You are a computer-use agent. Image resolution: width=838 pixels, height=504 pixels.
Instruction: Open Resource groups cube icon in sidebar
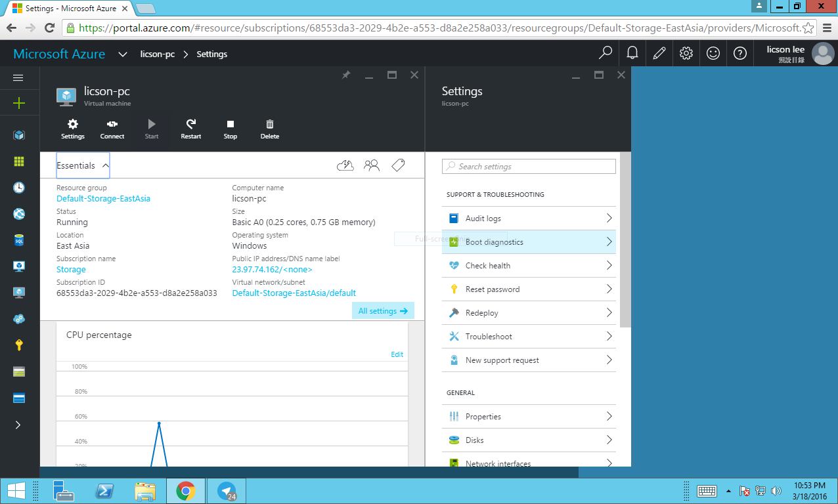coord(19,135)
